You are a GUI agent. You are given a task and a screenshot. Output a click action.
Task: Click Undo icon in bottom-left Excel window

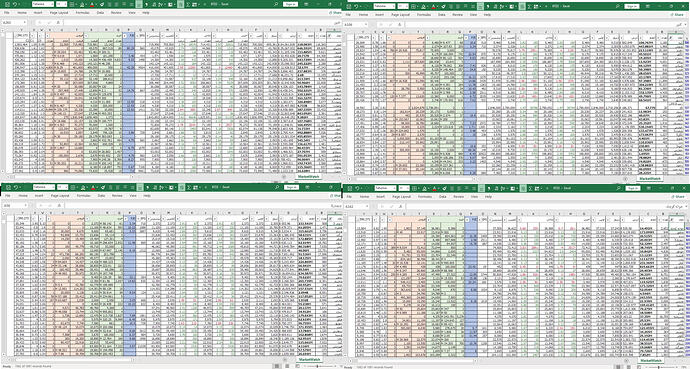tap(15, 187)
